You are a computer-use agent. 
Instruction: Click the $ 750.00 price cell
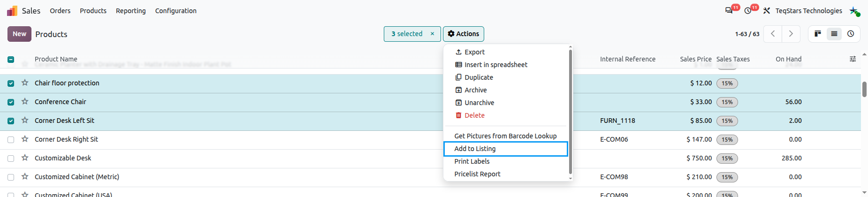(699, 158)
